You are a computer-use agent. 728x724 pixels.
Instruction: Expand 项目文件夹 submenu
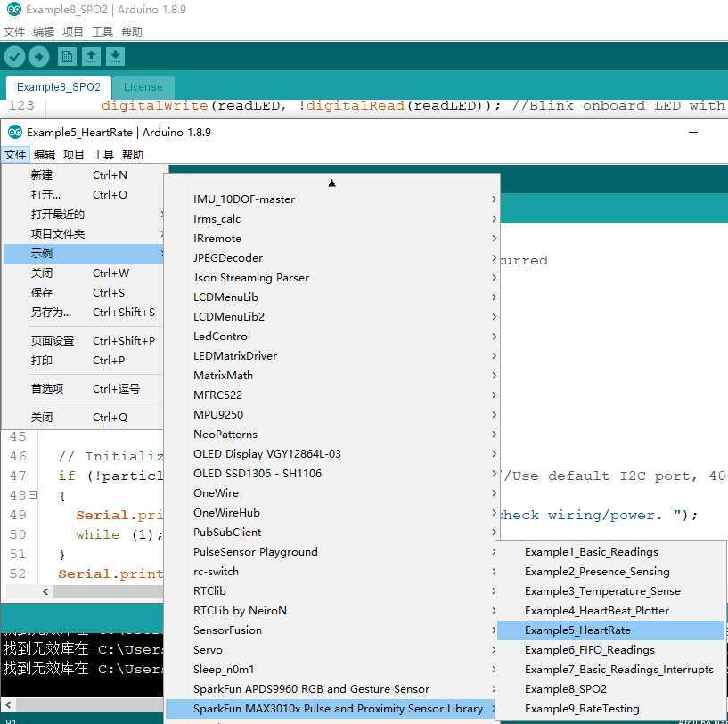[x=84, y=234]
